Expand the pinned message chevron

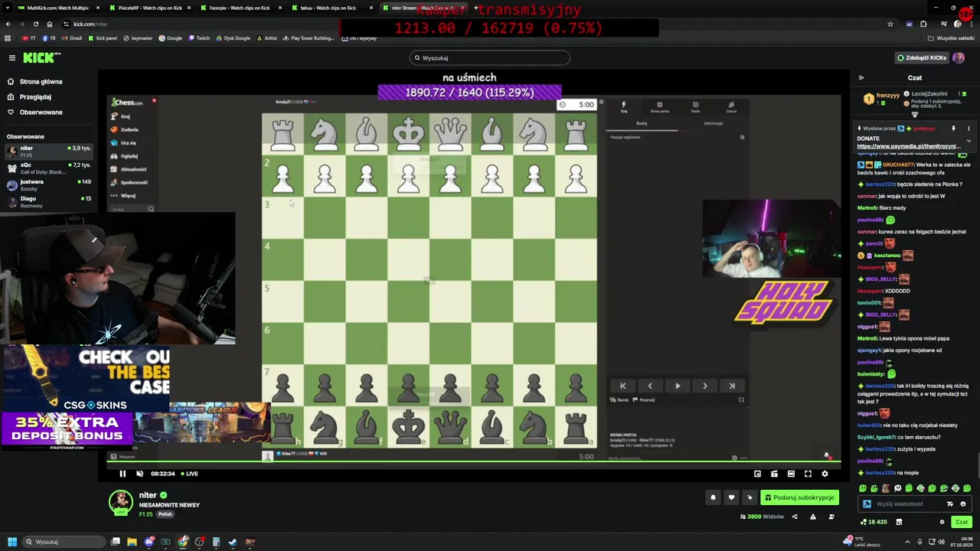point(969,141)
